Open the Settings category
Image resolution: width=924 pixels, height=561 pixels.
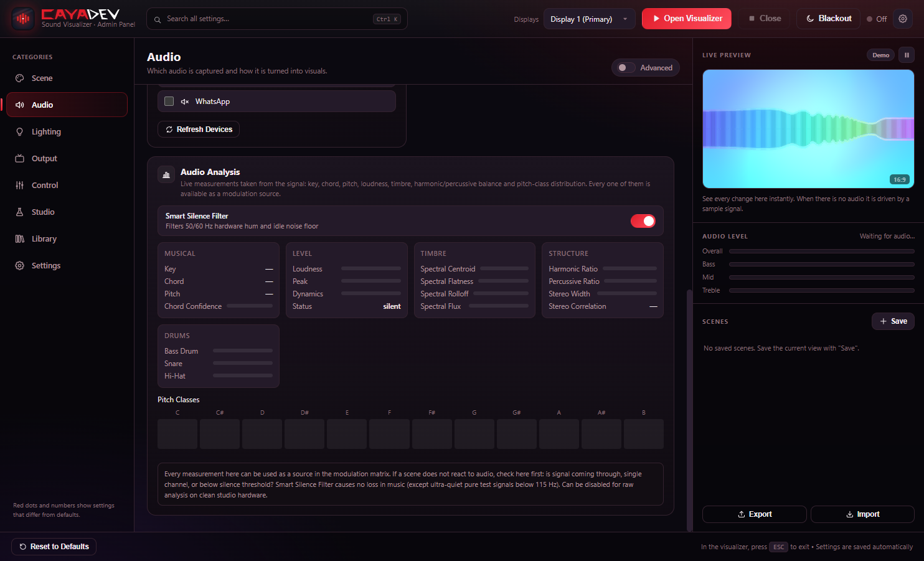(67, 265)
